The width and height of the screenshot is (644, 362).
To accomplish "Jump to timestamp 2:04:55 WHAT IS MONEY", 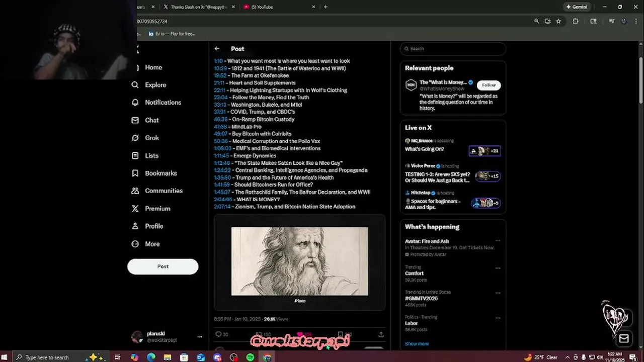I will [x=223, y=200].
